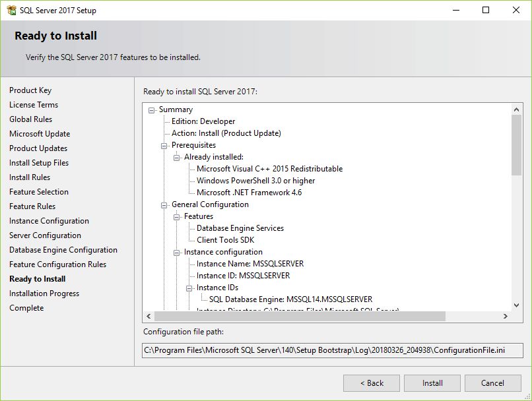Collapse the General Configuration node
Viewport: 532px width, 401px height.
164,205
